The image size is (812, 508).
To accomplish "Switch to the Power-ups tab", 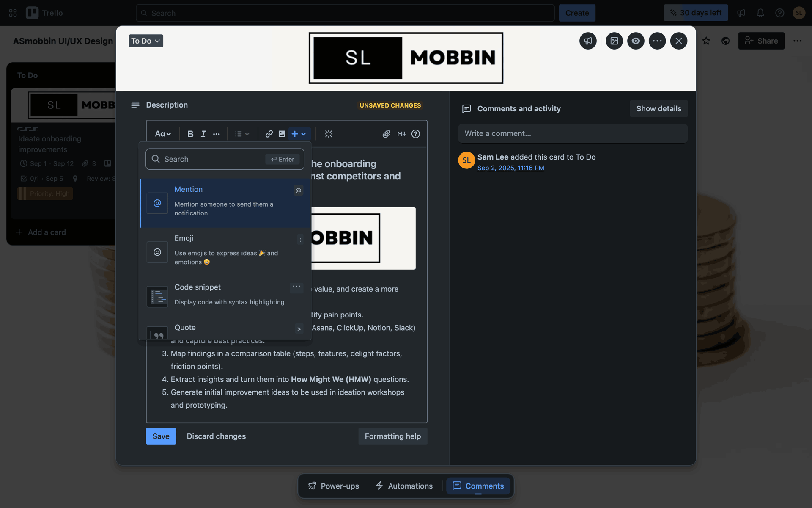I will pos(334,486).
